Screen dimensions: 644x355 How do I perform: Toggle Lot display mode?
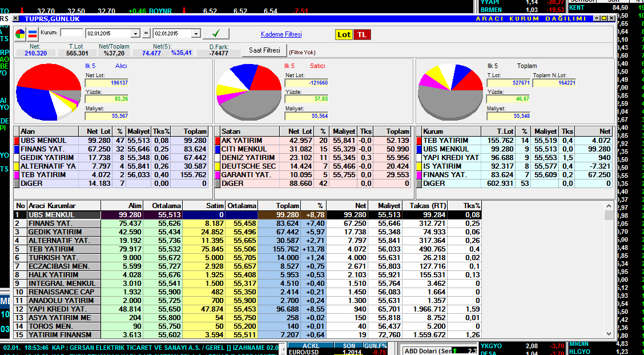point(344,35)
